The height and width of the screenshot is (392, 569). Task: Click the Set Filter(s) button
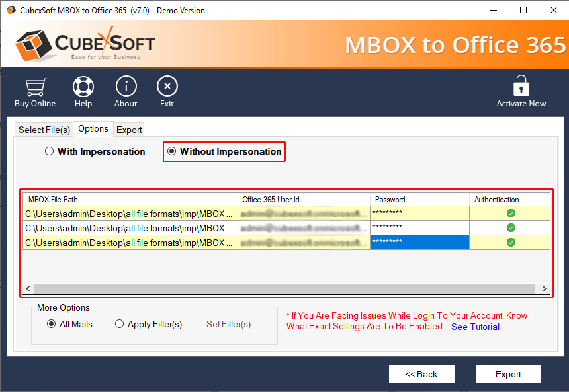[228, 324]
